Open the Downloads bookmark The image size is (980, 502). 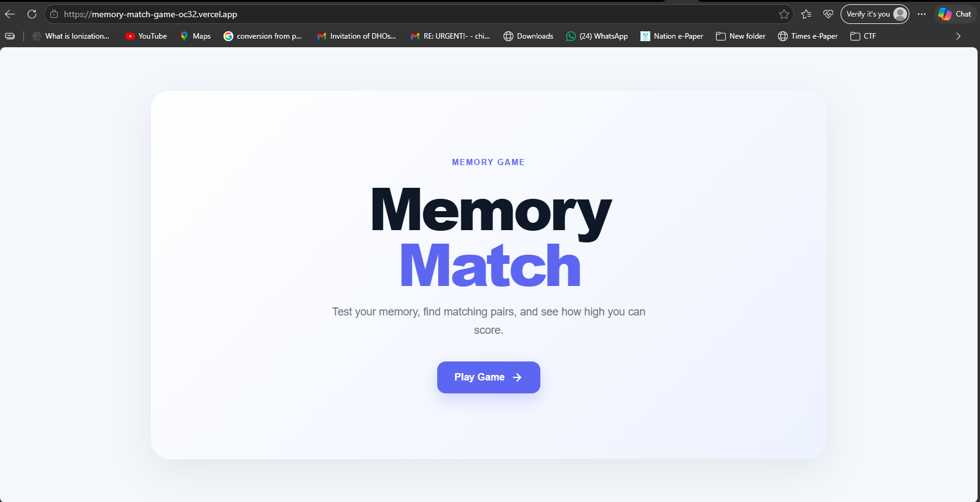coord(528,36)
